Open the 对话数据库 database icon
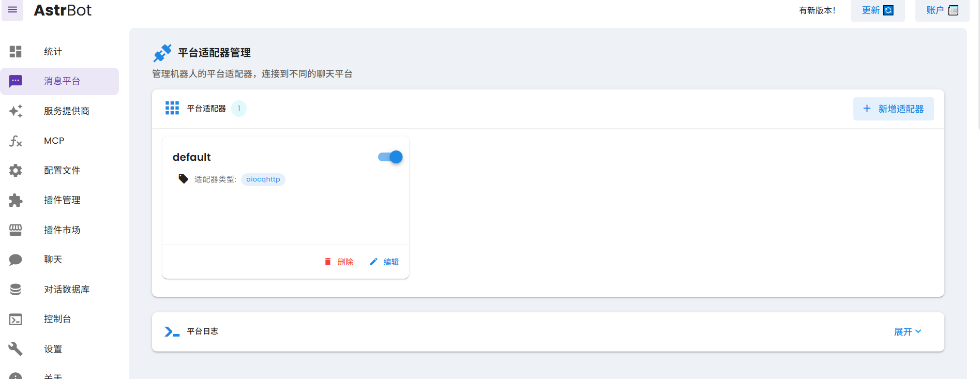 (x=16, y=290)
